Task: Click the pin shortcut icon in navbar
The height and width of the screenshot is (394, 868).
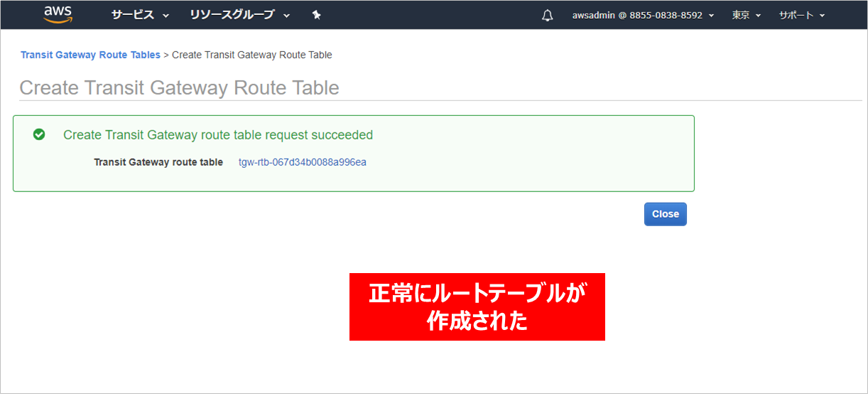Action: point(317,15)
